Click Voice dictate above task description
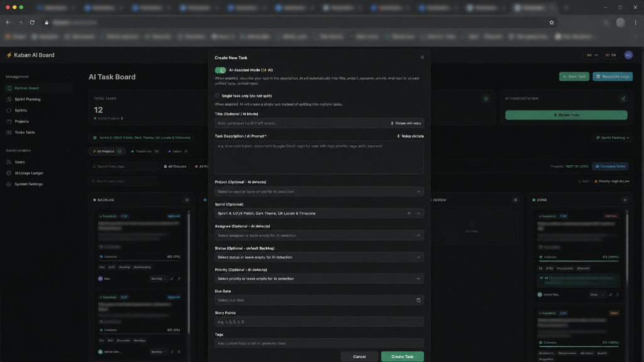 click(x=410, y=136)
